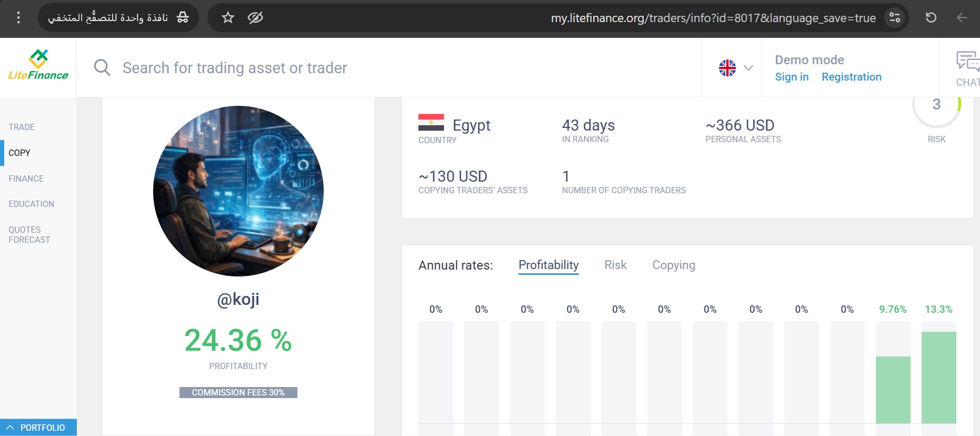This screenshot has height=436, width=980.
Task: Bookmark page with the star icon
Action: 228,18
